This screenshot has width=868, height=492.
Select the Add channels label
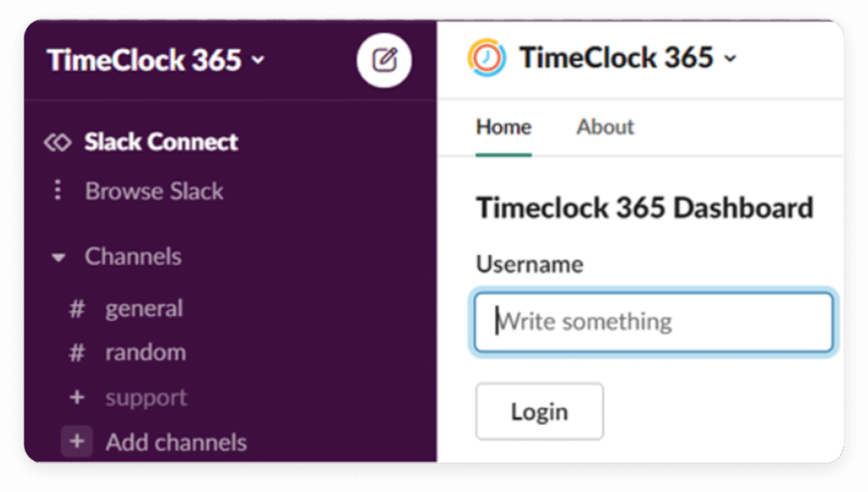coord(176,442)
